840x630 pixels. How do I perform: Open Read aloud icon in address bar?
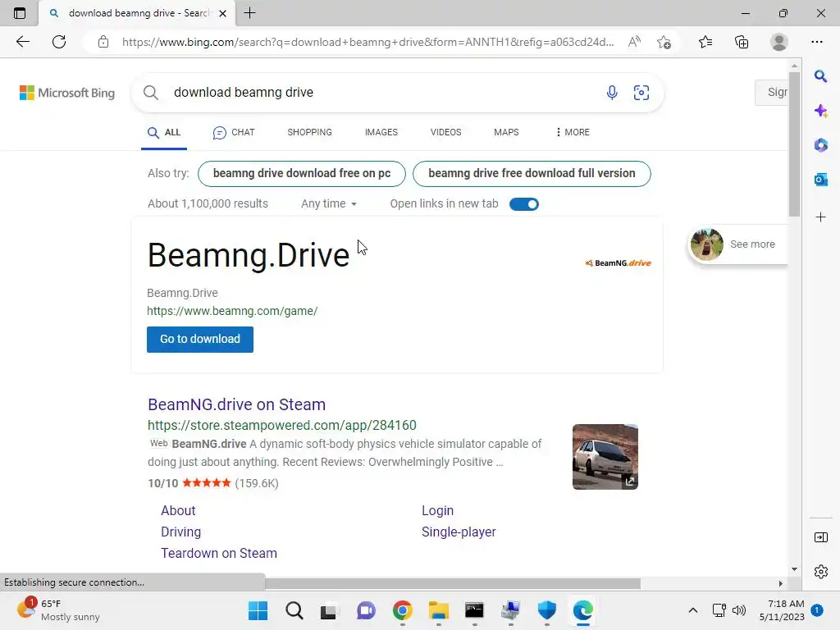click(x=634, y=42)
